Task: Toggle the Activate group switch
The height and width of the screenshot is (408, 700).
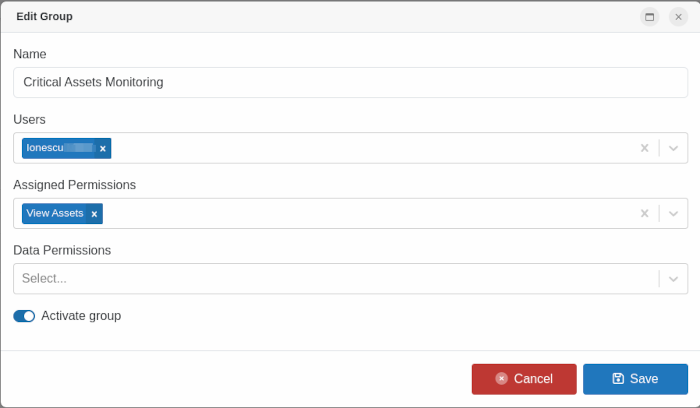Action: coord(24,316)
